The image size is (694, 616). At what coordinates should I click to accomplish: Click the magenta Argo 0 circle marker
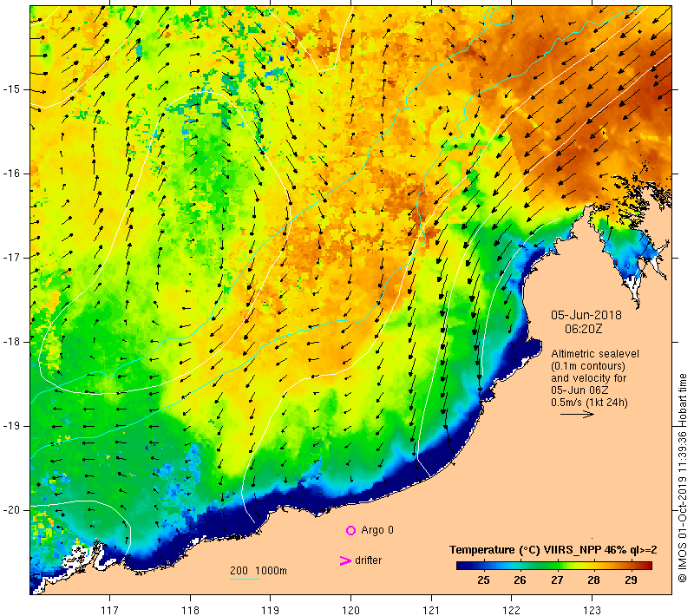point(350,530)
